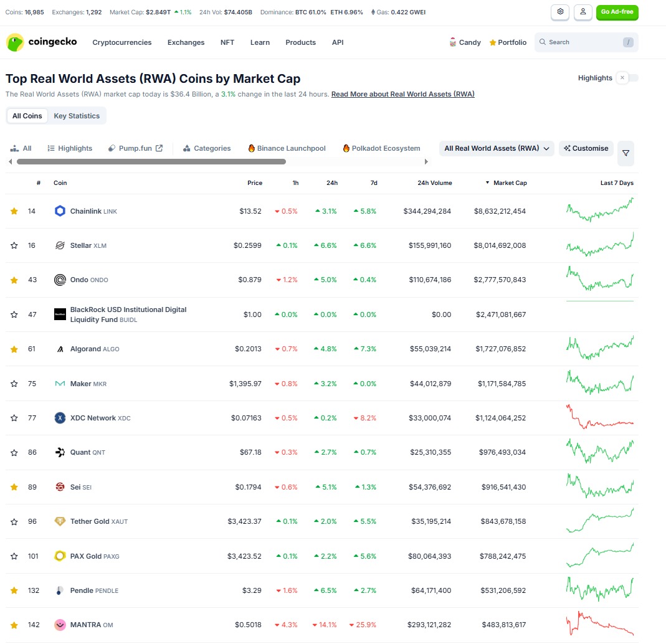Image resolution: width=666 pixels, height=644 pixels.
Task: Click the Candy jar icon
Action: (x=453, y=42)
